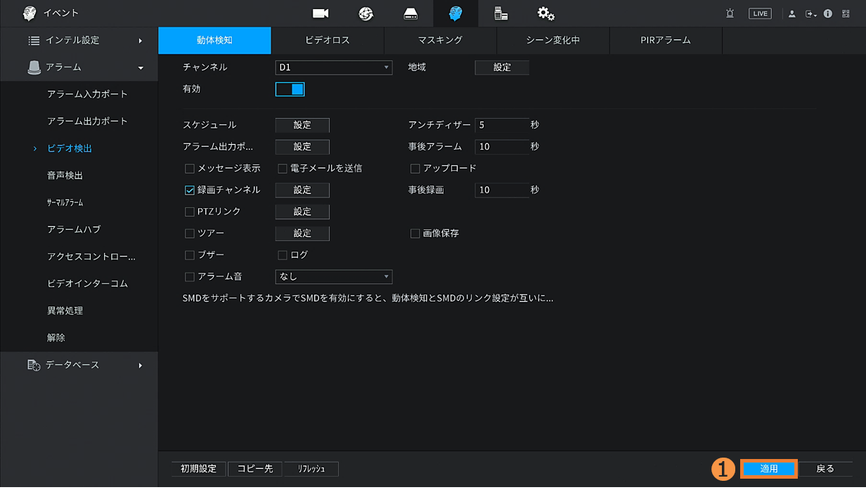
Task: Open the camera settings icon in top bar
Action: coord(321,13)
